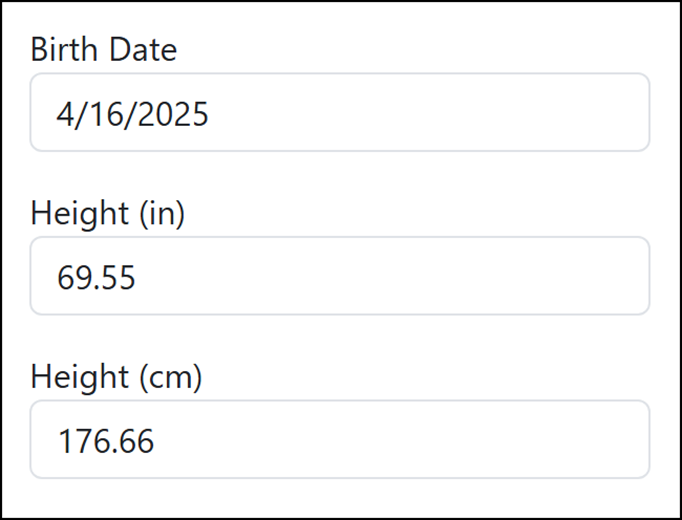This screenshot has width=682, height=520.
Task: Click the year 2025 in Birth Date
Action: pos(174,114)
